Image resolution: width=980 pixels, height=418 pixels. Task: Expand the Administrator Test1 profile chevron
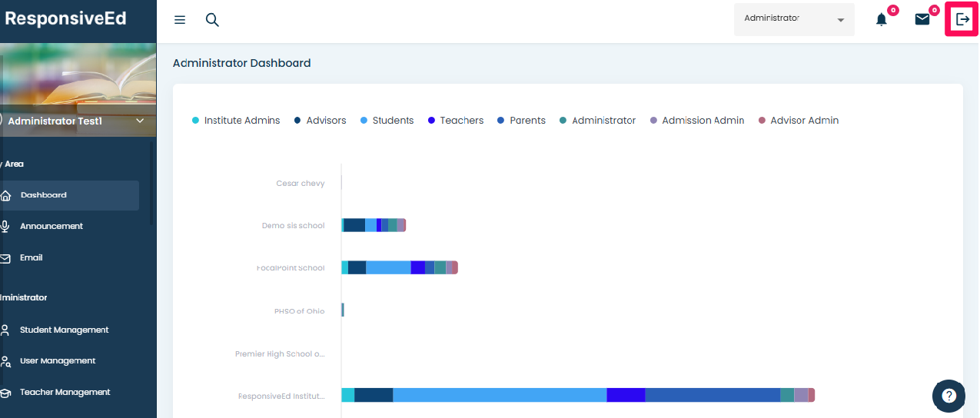[140, 121]
